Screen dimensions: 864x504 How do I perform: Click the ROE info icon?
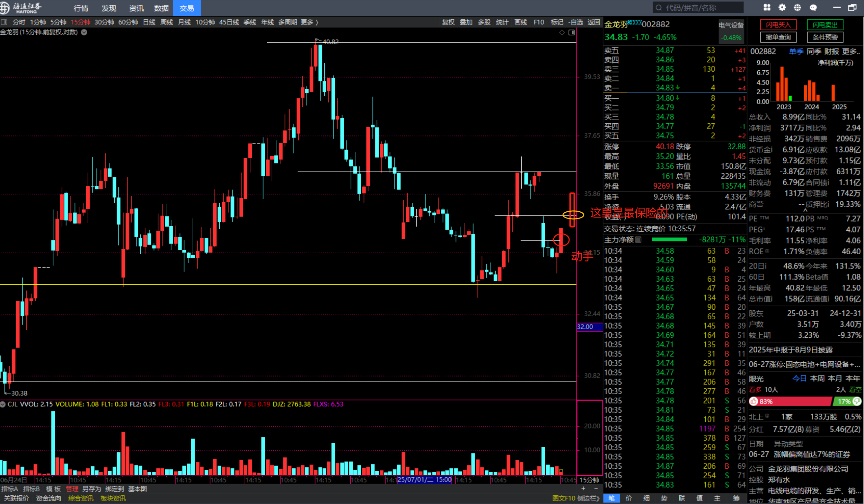coord(767,251)
